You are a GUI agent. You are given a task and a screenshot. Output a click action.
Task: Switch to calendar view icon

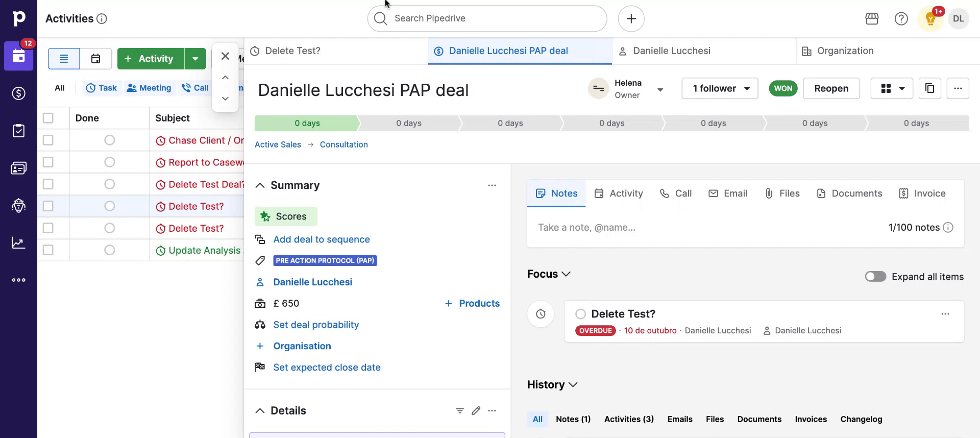pos(95,59)
